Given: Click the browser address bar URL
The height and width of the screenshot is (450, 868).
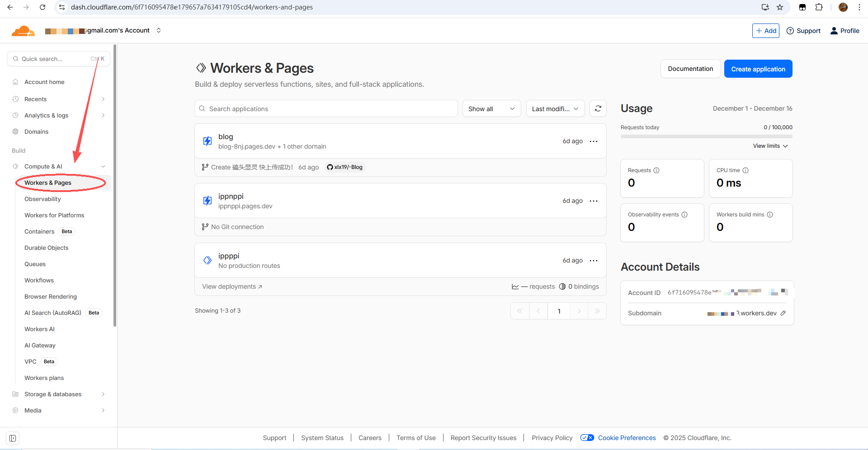Looking at the screenshot, I should (192, 7).
